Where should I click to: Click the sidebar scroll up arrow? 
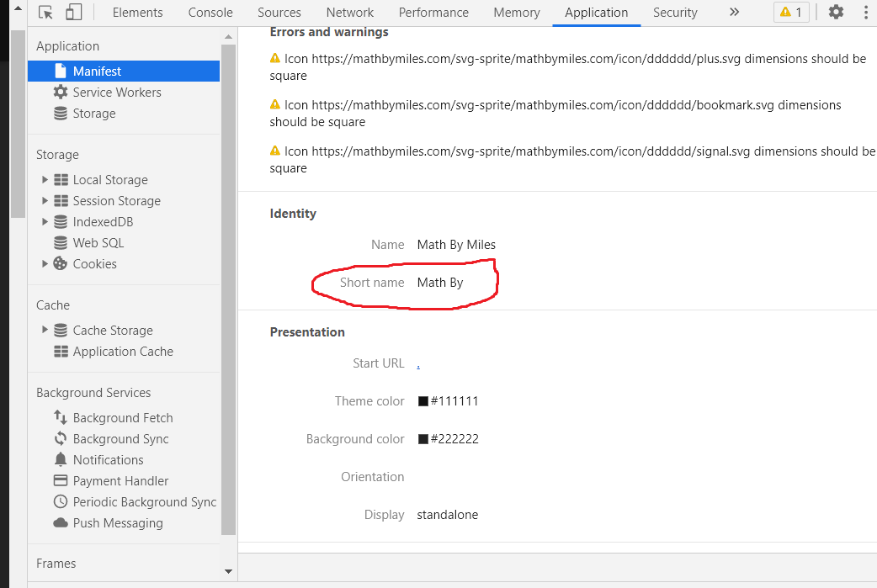point(228,36)
